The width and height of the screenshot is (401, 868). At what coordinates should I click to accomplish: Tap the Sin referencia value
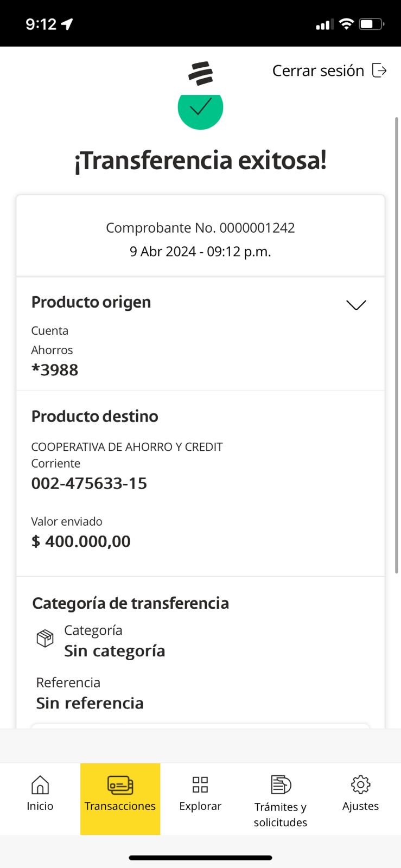90,703
